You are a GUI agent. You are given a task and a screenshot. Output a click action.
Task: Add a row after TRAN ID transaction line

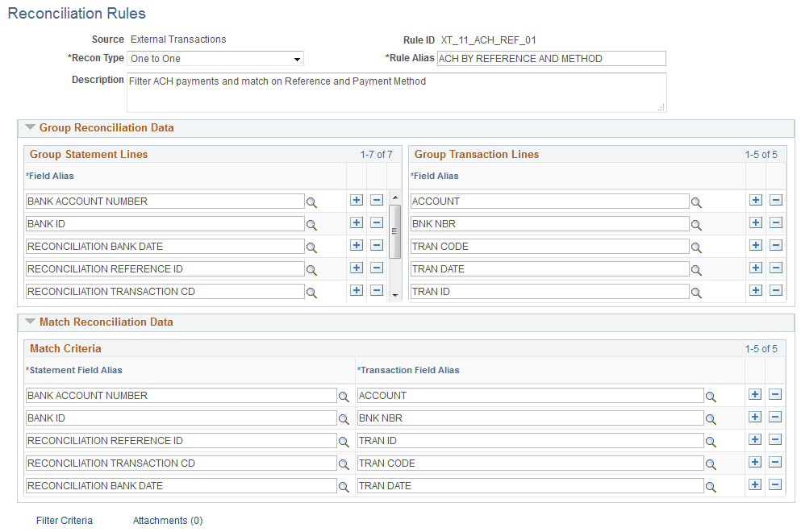[755, 291]
